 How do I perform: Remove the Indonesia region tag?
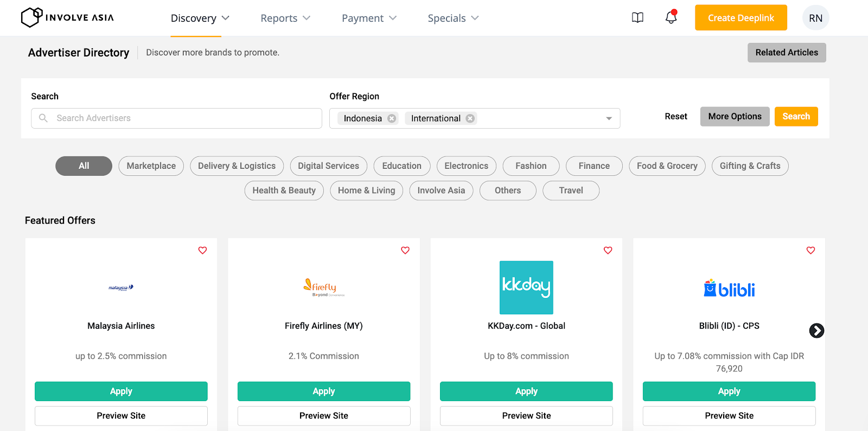pos(392,118)
